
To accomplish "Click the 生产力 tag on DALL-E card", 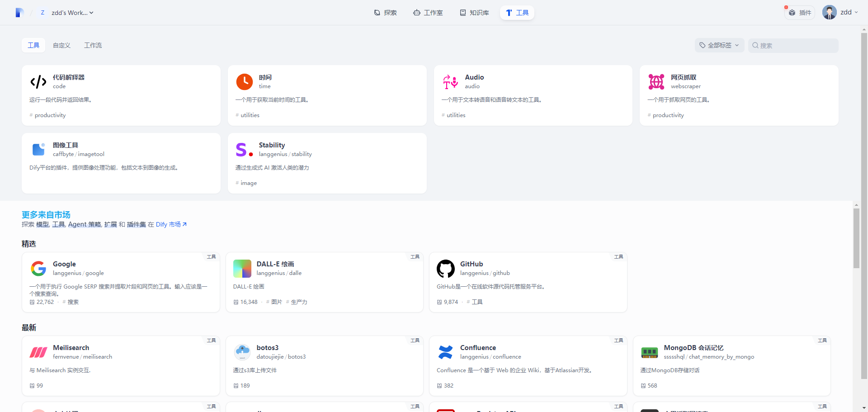I will 297,302.
